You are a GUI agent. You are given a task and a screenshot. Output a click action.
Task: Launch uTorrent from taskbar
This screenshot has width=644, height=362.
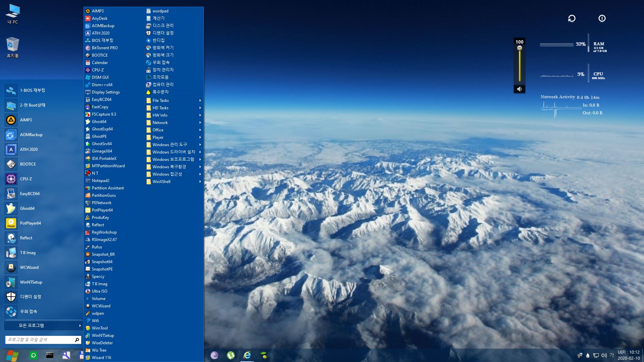231,355
